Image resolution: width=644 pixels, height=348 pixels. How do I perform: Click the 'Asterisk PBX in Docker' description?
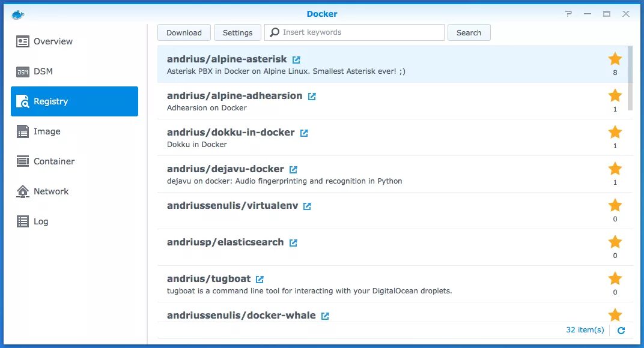pos(286,71)
